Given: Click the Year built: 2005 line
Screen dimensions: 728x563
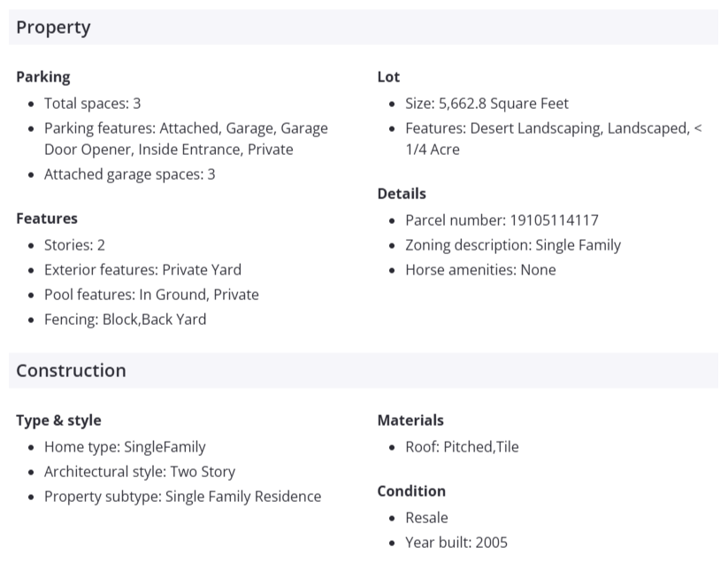Looking at the screenshot, I should click(456, 543).
